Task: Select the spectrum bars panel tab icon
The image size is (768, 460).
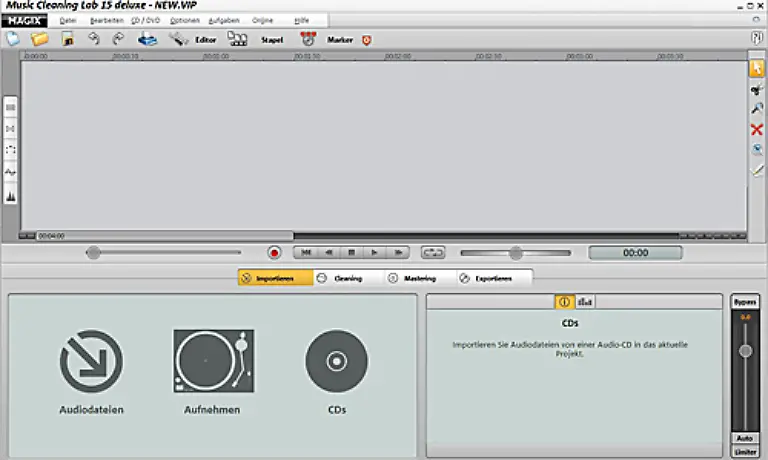Action: point(585,302)
